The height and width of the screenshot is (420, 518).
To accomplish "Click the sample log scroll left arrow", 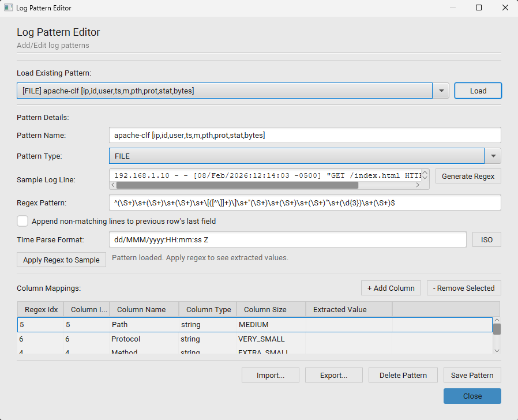I will (x=113, y=185).
